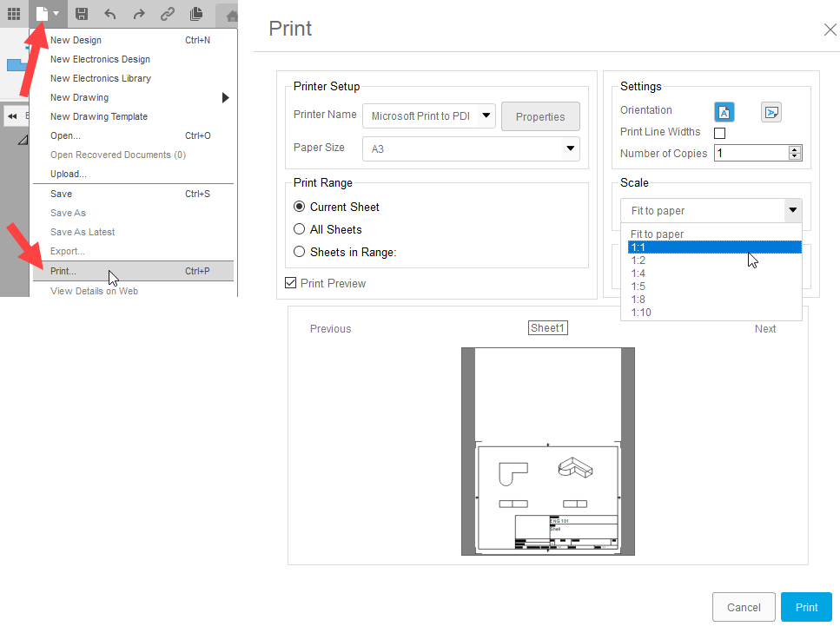The height and width of the screenshot is (633, 840).
Task: Select portrait orientation icon
Action: coord(724,111)
